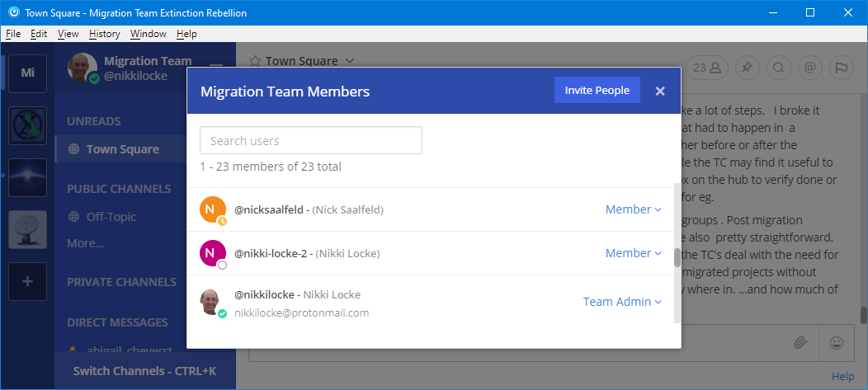Click Switch Channels - CTRL+K button
This screenshot has width=868, height=390.
(x=145, y=371)
